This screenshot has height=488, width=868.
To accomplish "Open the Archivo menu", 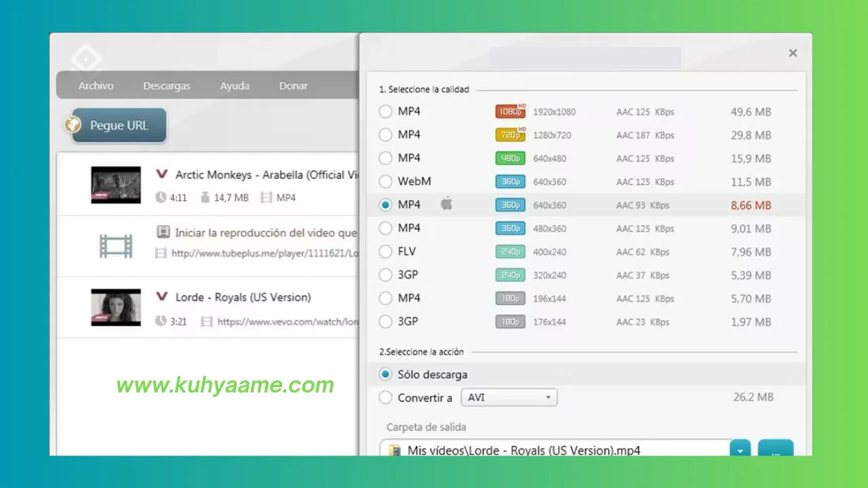I will click(x=96, y=86).
